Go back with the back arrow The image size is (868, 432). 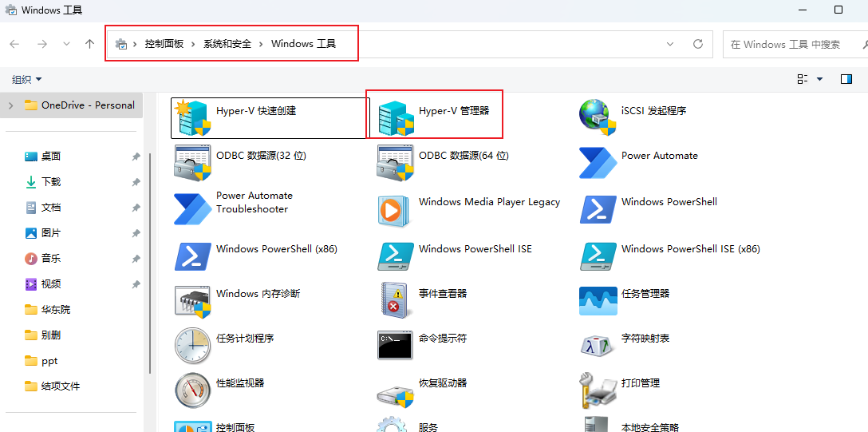click(15, 44)
